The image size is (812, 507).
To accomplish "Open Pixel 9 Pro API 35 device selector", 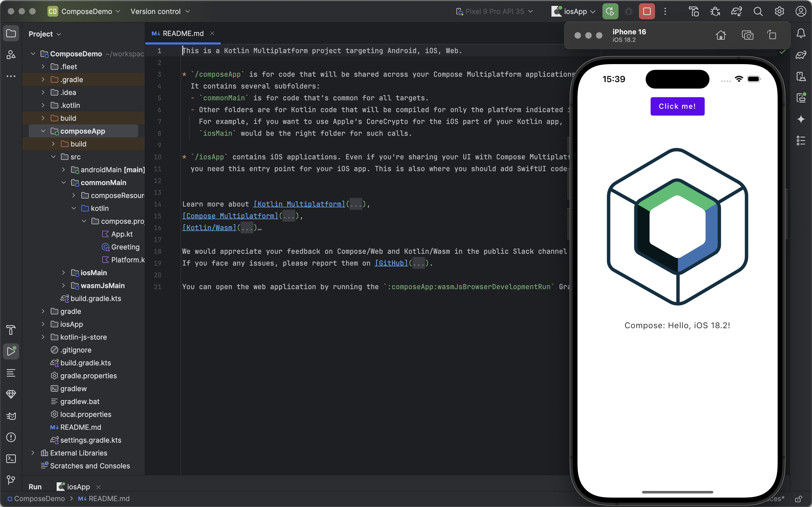I will 494,11.
